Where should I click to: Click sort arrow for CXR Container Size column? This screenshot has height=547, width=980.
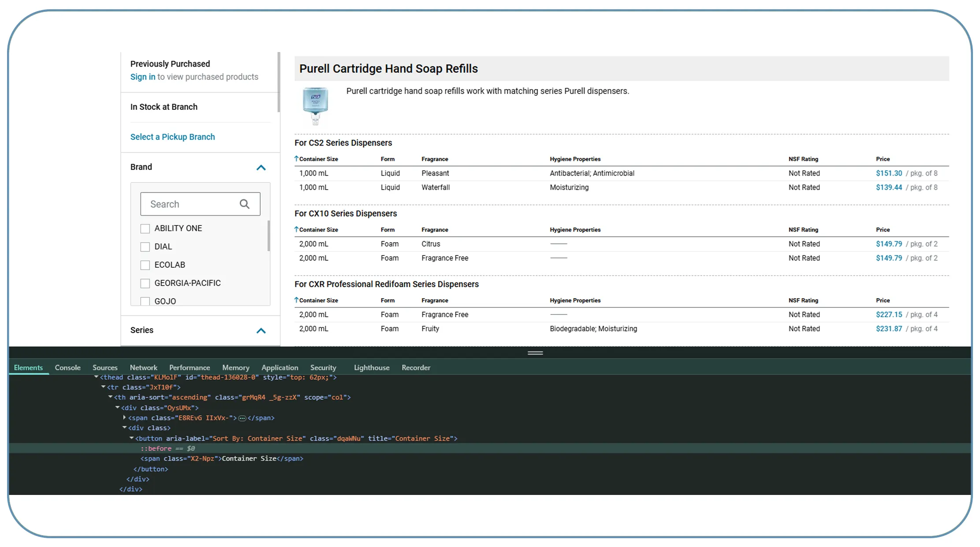pos(297,300)
